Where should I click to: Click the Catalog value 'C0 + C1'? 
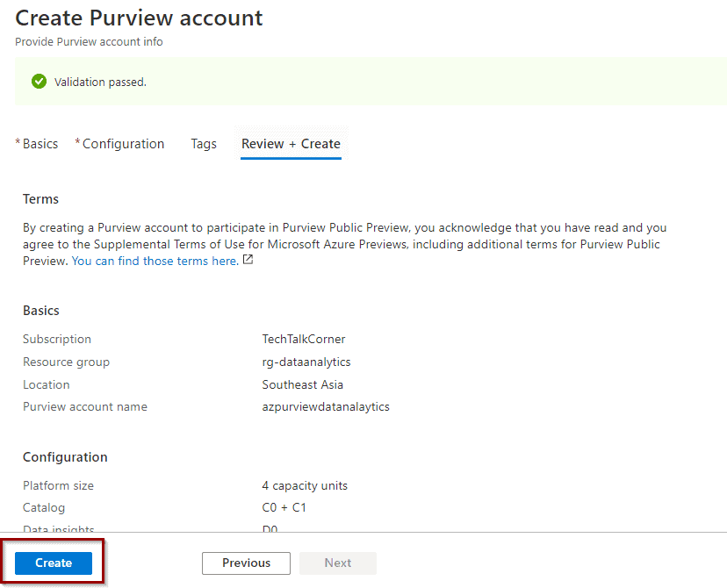pyautogui.click(x=284, y=508)
